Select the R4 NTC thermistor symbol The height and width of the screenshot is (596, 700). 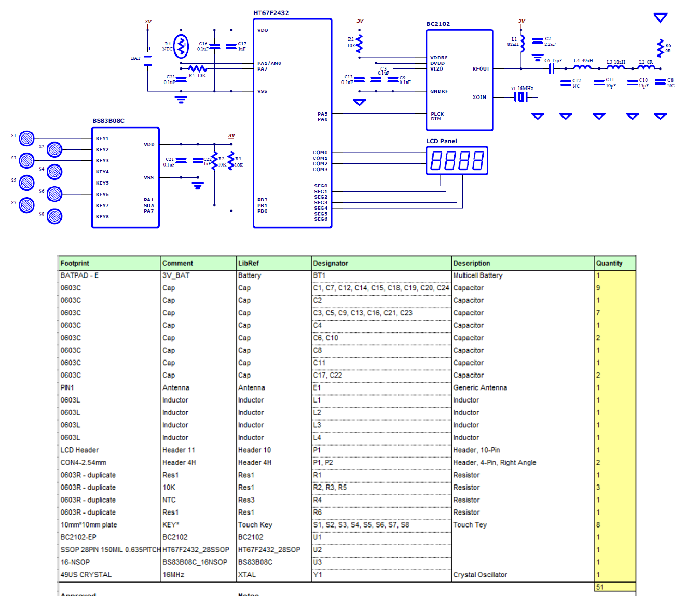pyautogui.click(x=181, y=47)
